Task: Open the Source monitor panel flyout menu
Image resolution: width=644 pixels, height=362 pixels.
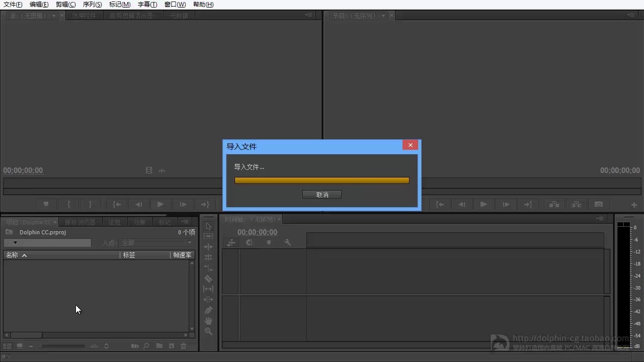Action: [308, 15]
